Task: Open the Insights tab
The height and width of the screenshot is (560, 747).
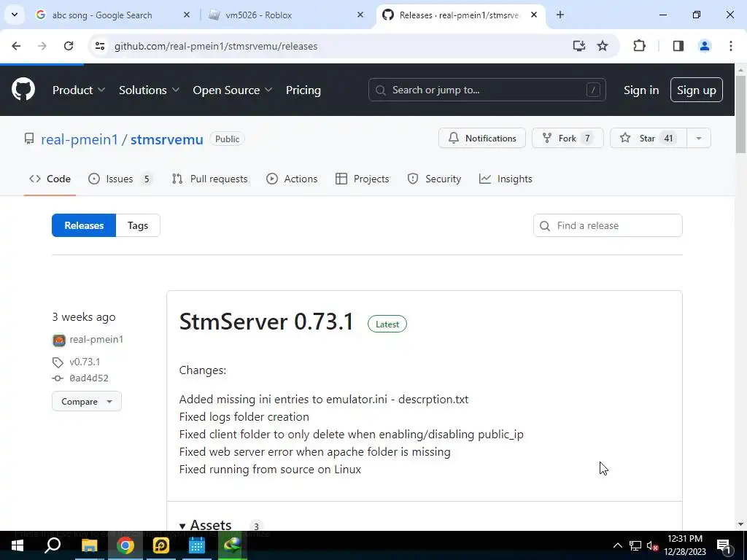Action: 506,179
